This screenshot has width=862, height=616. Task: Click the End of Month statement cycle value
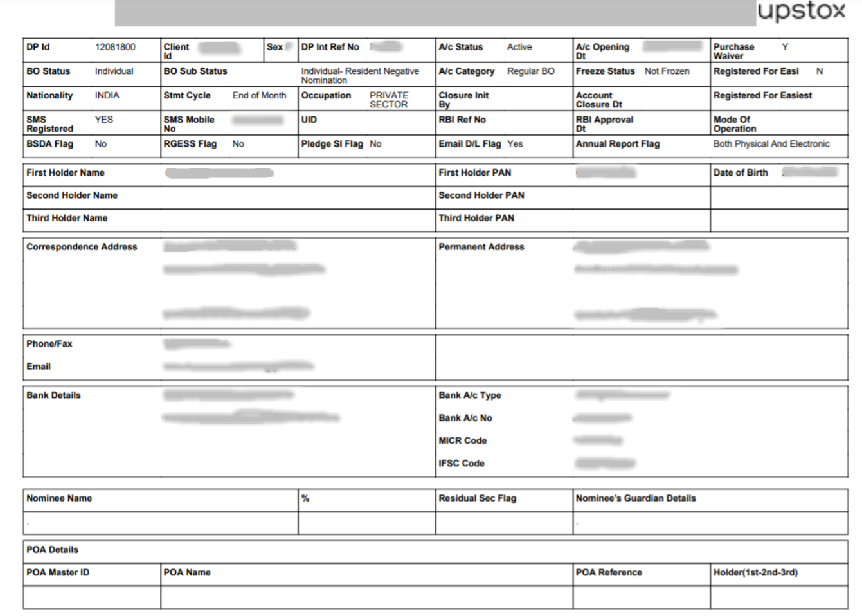click(x=259, y=95)
